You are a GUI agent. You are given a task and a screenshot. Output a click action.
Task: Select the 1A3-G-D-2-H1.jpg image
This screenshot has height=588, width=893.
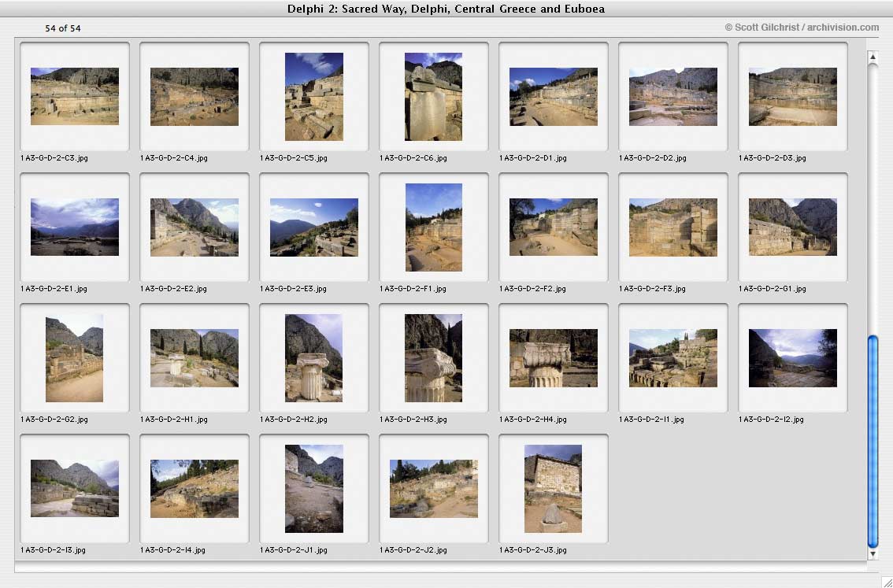point(195,358)
